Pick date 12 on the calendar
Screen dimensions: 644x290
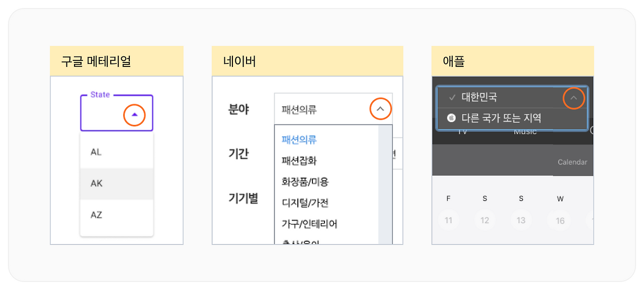[485, 221]
